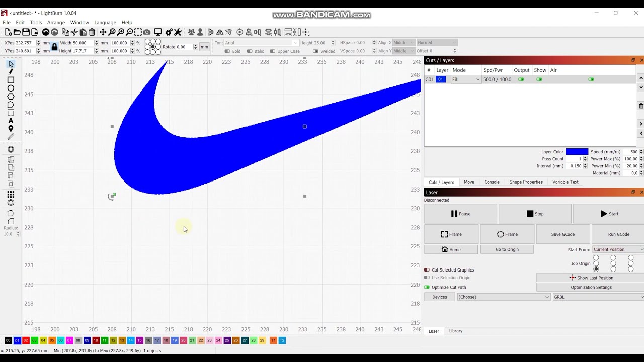Open the Arrange menu
644x362 pixels.
pos(56,22)
